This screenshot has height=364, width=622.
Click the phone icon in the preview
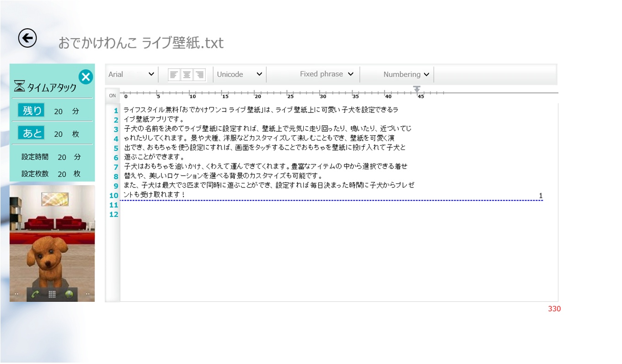[x=35, y=294]
